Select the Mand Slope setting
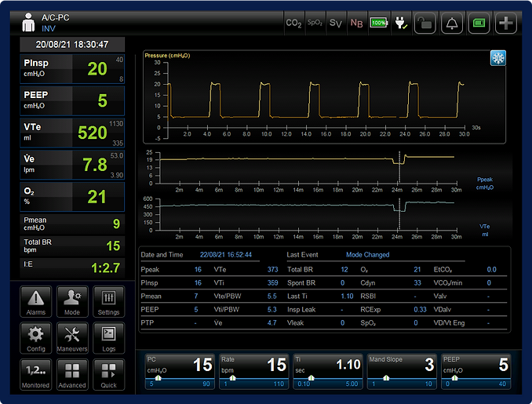This screenshot has height=404, width=532. pos(402,371)
